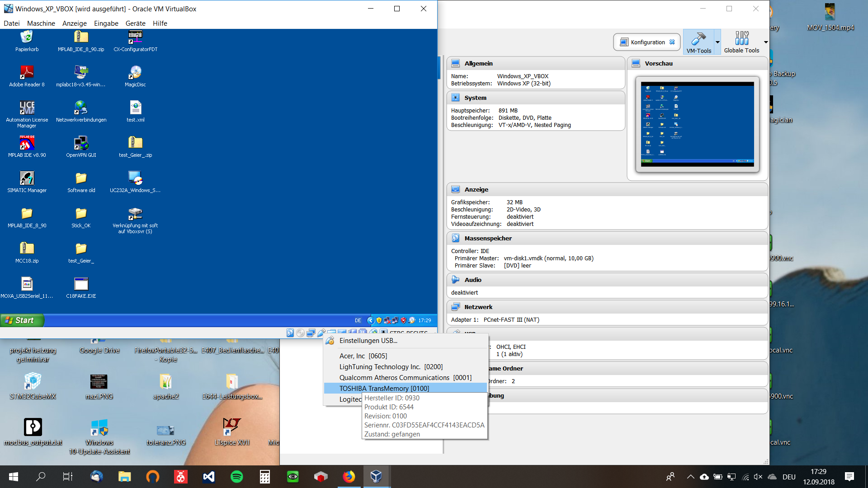Image resolution: width=868 pixels, height=488 pixels.
Task: Open CX-ConfiguratorFDT shortcut
Action: pyautogui.click(x=135, y=41)
